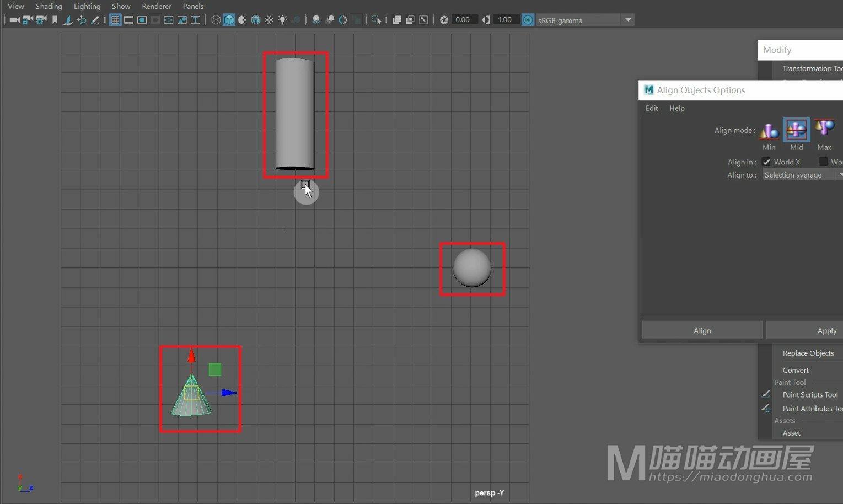
Task: Click the Isolate Select icon
Action: [377, 20]
